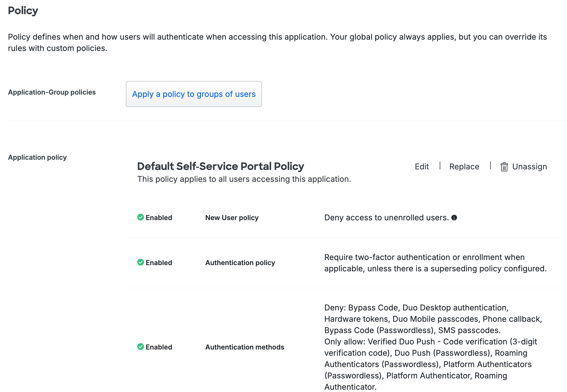The width and height of the screenshot is (567, 392).
Task: Click the green Enabled checkmark for Authentication policy
Action: [140, 263]
